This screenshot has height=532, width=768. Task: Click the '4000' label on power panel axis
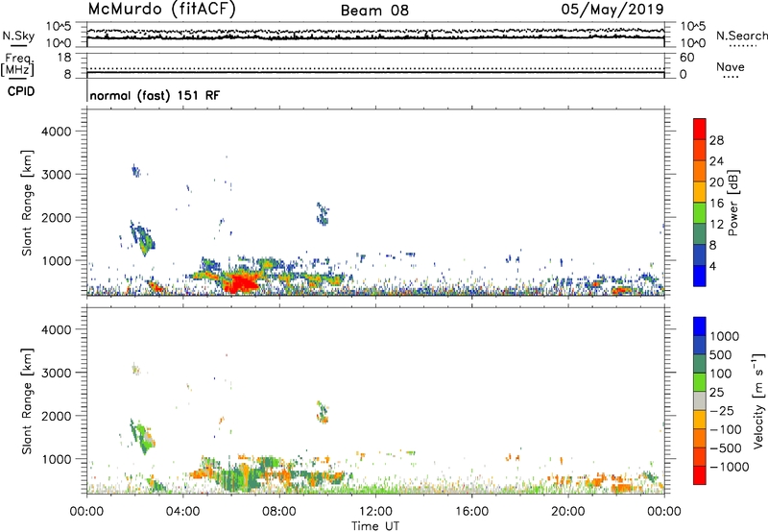pos(56,132)
